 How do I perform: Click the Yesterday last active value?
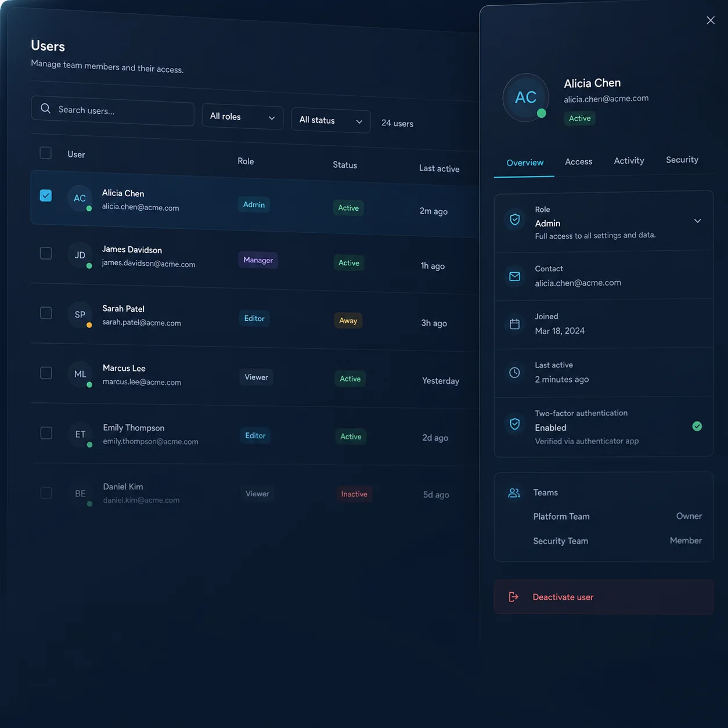click(441, 381)
